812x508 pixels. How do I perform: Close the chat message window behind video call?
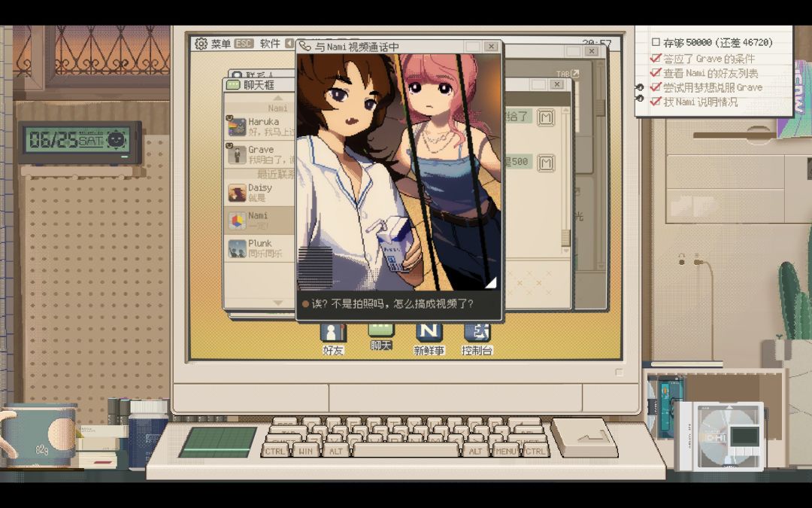coord(556,84)
